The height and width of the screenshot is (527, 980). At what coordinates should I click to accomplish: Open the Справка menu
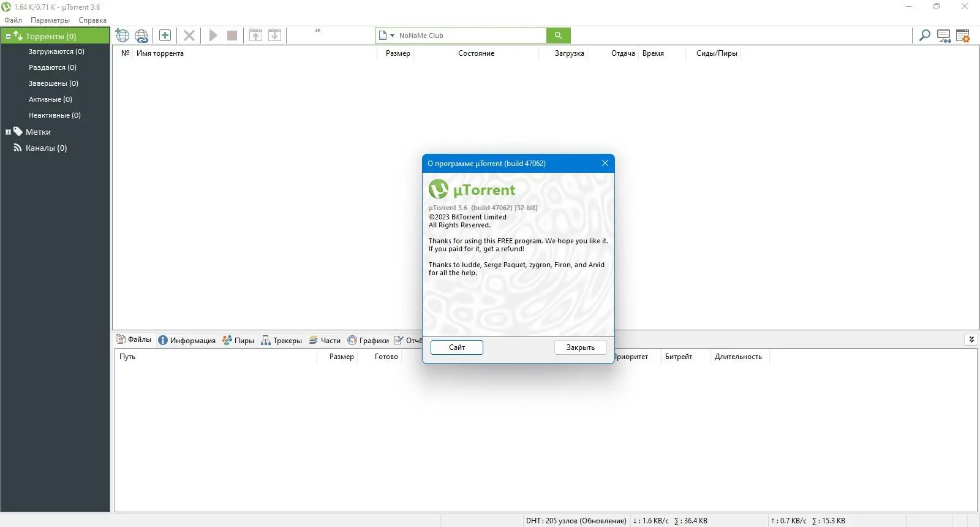tap(92, 20)
